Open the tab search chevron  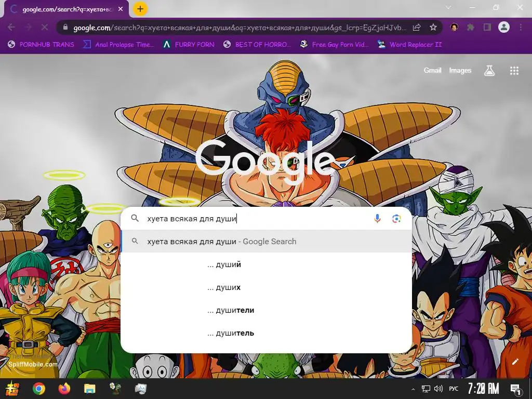point(448,7)
